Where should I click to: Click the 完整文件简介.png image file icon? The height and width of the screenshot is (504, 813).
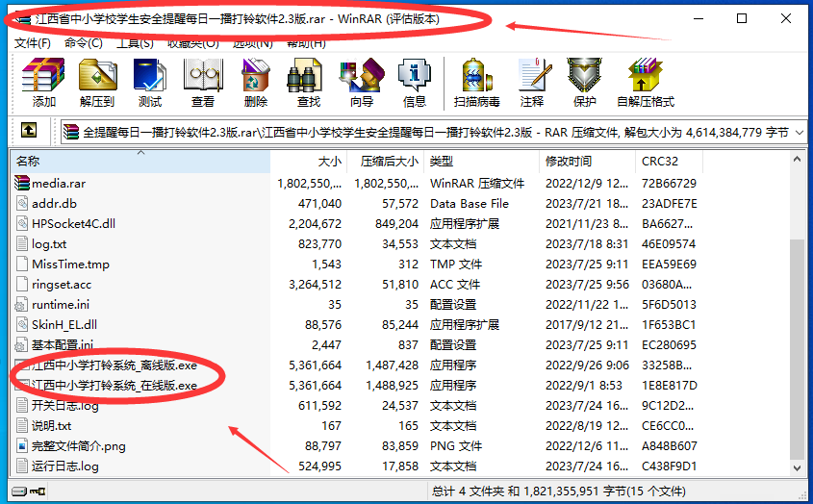[22, 446]
